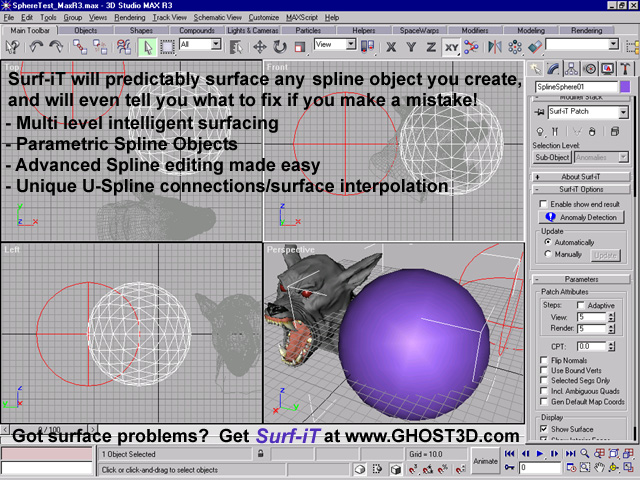Image resolution: width=640 pixels, height=480 pixels.
Task: Click the Sub-Object button
Action: [x=552, y=157]
